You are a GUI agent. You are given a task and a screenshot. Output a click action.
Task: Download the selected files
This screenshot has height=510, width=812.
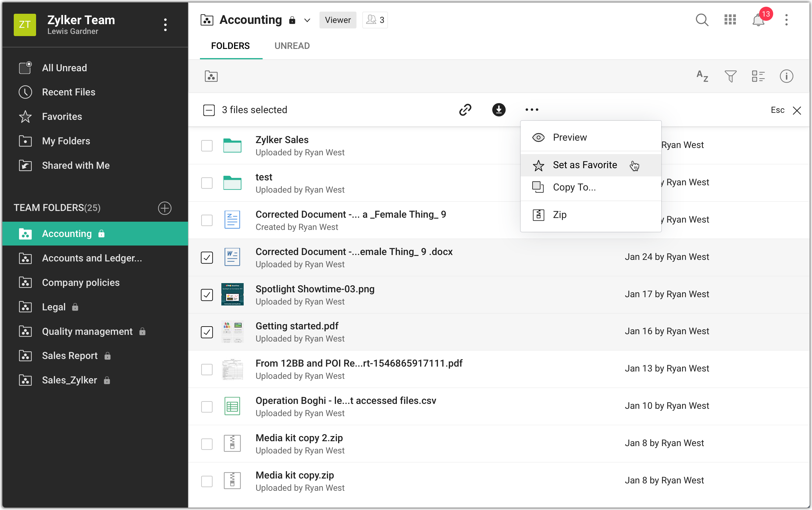click(498, 110)
